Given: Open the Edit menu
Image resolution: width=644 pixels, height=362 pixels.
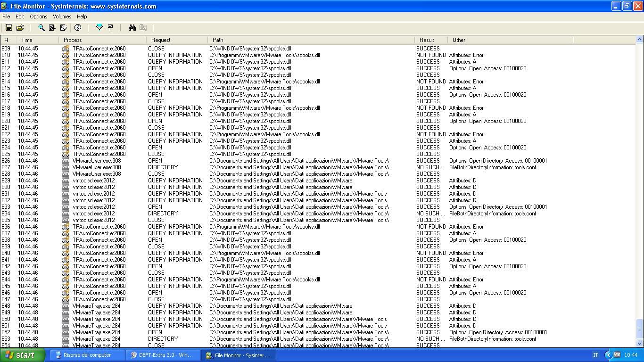Looking at the screenshot, I should tap(20, 16).
